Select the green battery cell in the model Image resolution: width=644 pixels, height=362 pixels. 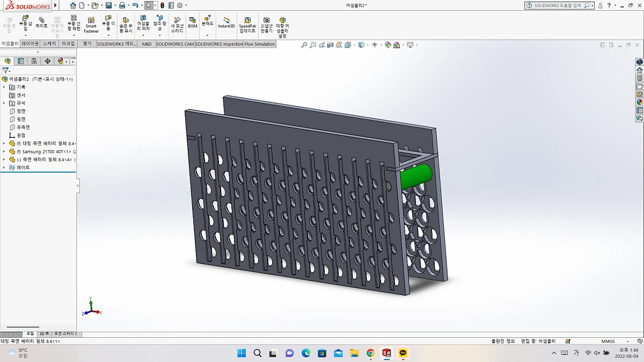pyautogui.click(x=416, y=176)
